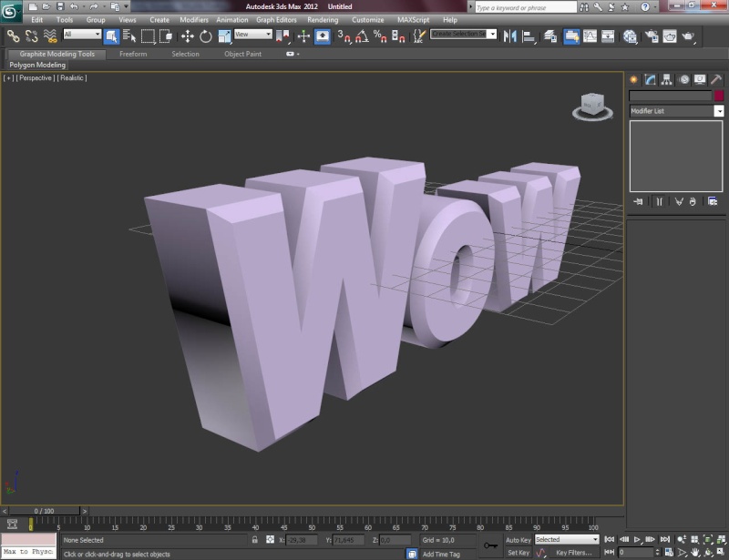Click the Align tool icon
729x560 pixels.
click(529, 36)
